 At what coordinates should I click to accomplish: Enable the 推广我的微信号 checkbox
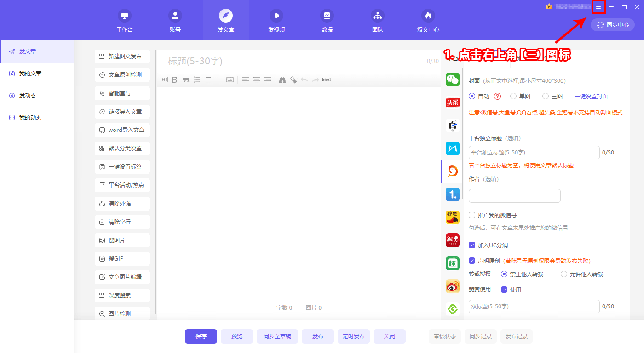(471, 215)
